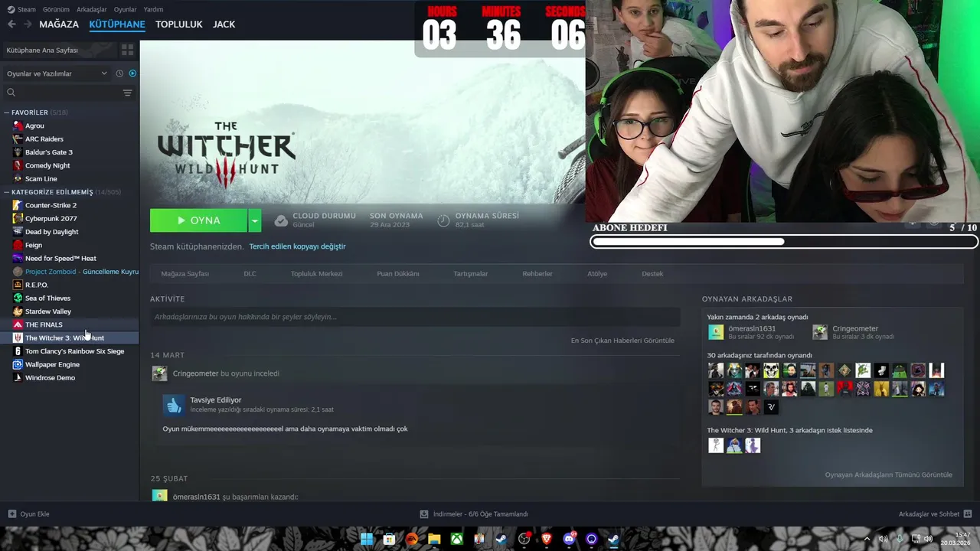The image size is (980, 551).
Task: Click THE FINALS game icon
Action: click(x=18, y=324)
